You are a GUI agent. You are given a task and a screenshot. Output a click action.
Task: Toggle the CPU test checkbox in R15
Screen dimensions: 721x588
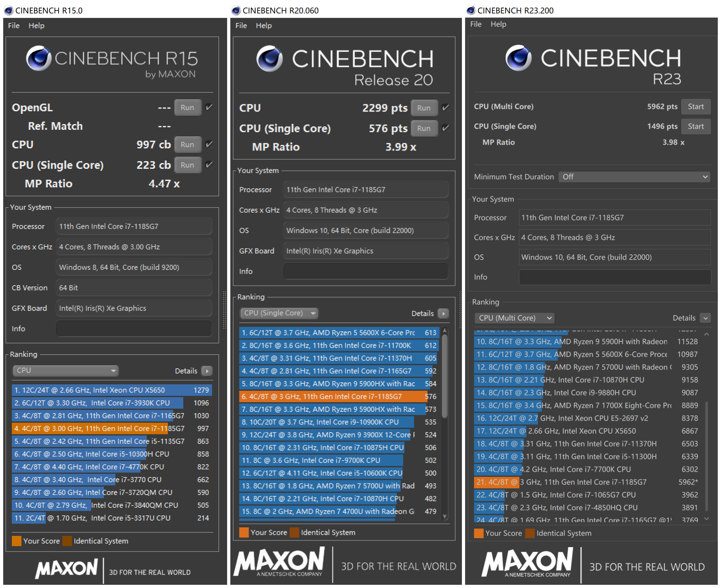click(210, 144)
